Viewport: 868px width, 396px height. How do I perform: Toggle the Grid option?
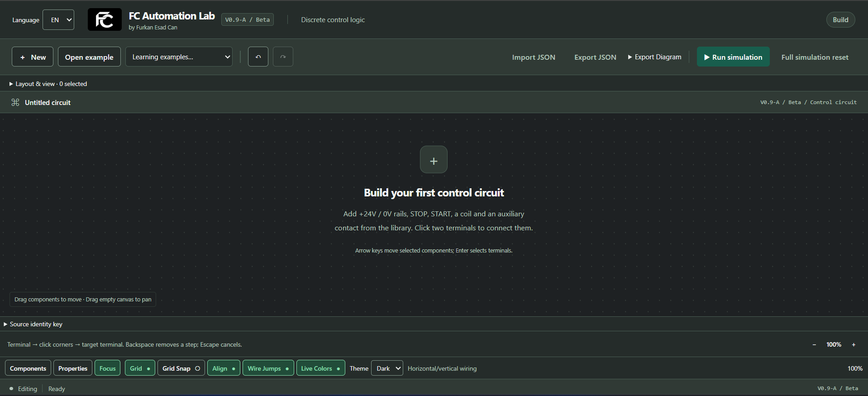pos(140,368)
